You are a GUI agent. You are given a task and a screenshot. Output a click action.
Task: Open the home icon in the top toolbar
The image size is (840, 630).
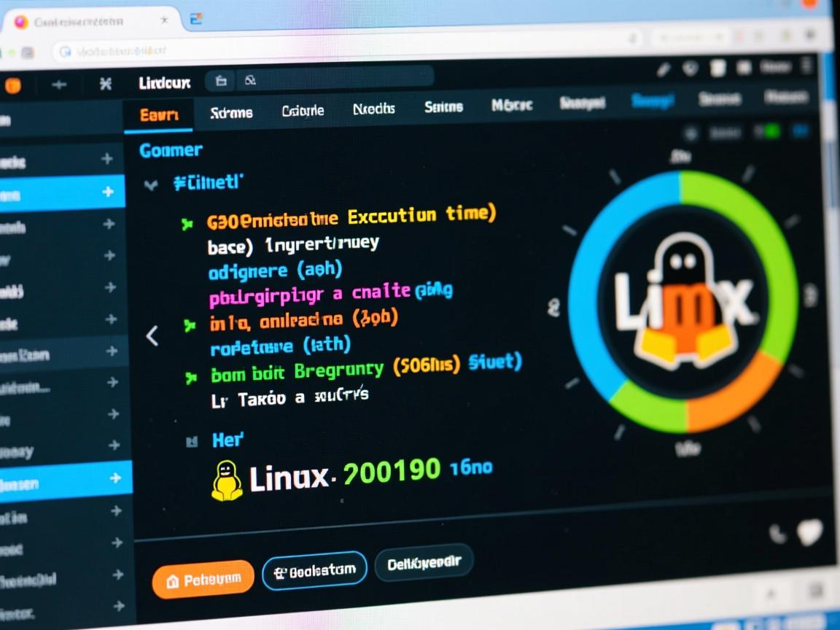click(x=219, y=82)
